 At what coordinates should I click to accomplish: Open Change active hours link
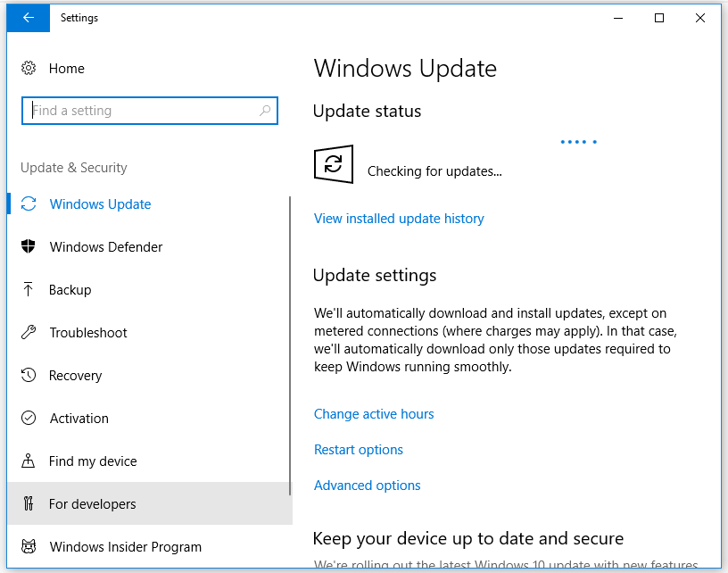pyautogui.click(x=374, y=414)
